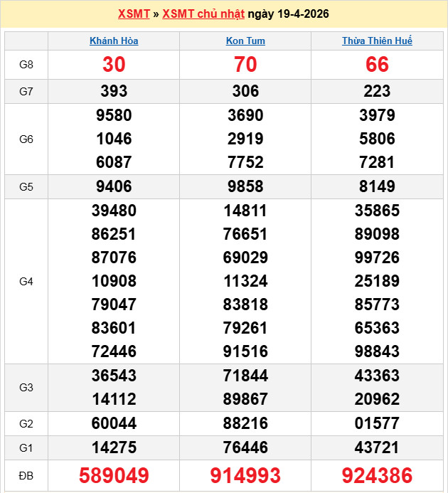Screen dimensions: 448x493
Task: Click the Kon Tum special prize 914993
Action: point(245,475)
